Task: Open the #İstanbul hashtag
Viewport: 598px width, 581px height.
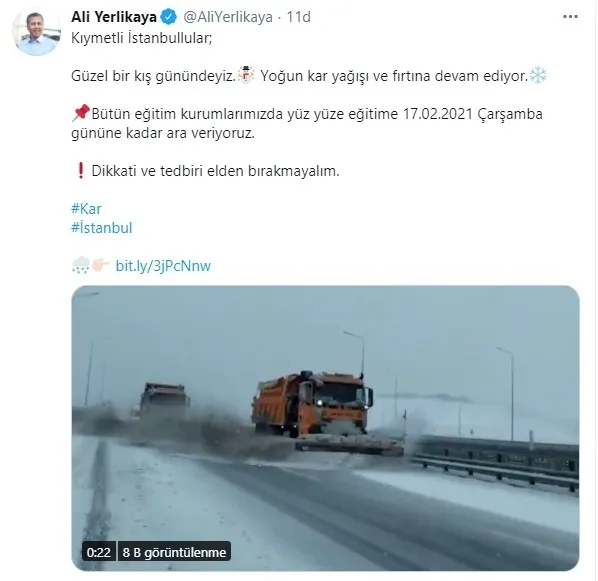Action: (101, 228)
